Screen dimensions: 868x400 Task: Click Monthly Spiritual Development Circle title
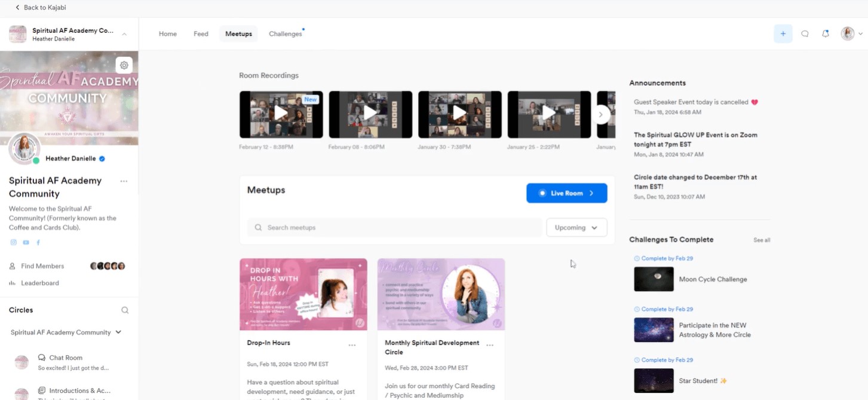432,347
